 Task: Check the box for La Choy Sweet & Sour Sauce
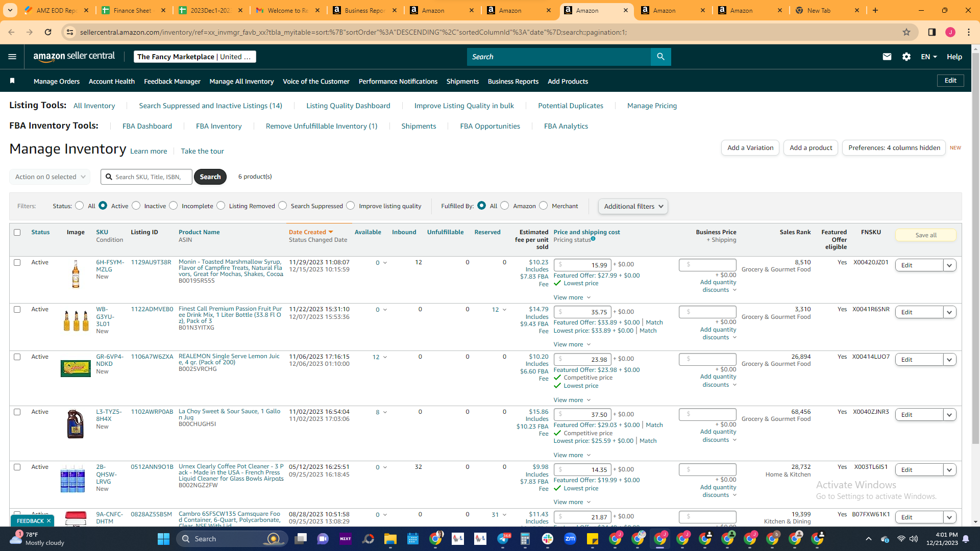tap(17, 412)
